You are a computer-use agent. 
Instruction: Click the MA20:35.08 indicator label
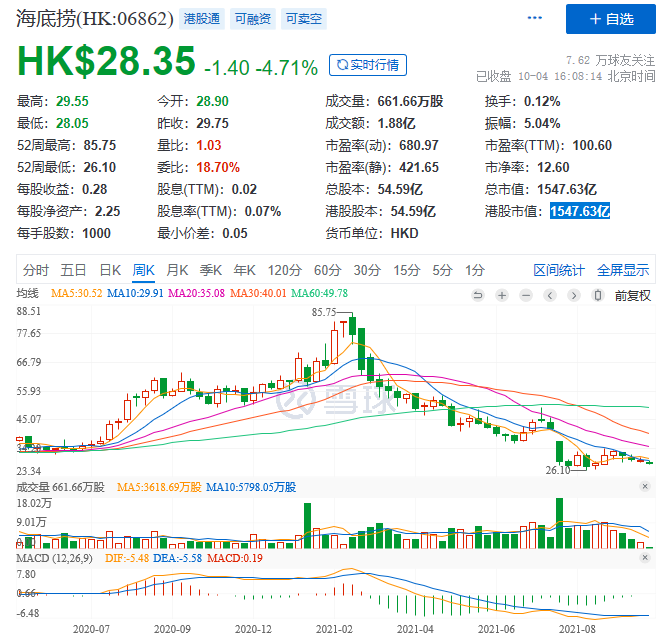tap(196, 293)
